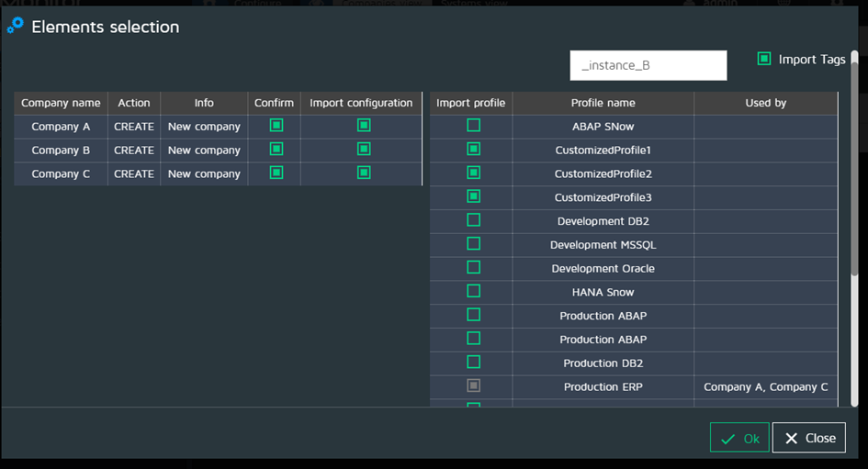Disable Import configuration for Company C
This screenshot has width=868, height=469.
pyautogui.click(x=364, y=173)
